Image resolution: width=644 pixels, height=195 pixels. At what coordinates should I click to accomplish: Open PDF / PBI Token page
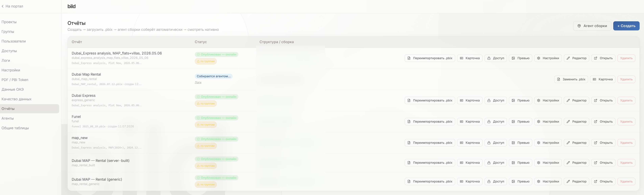click(15, 80)
